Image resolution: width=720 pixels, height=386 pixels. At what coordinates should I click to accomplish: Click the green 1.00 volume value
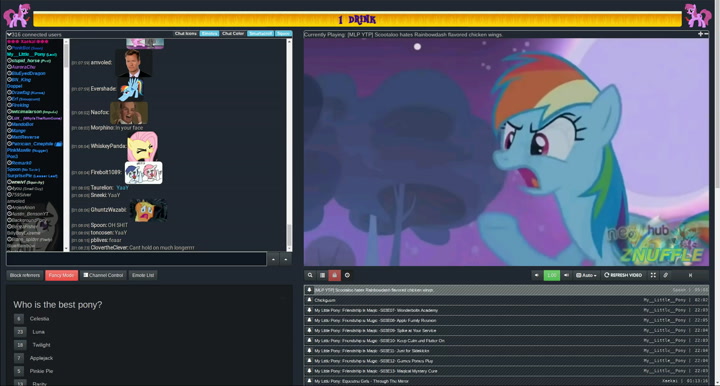click(551, 275)
